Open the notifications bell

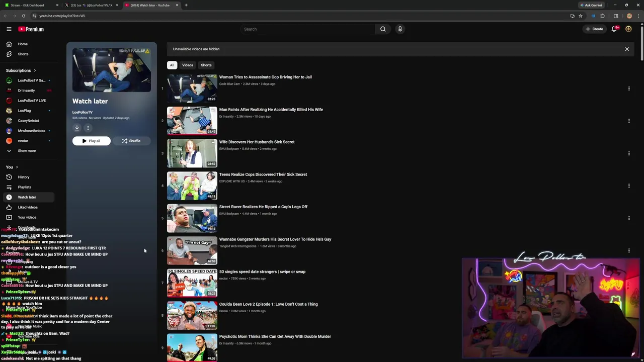pos(614,29)
